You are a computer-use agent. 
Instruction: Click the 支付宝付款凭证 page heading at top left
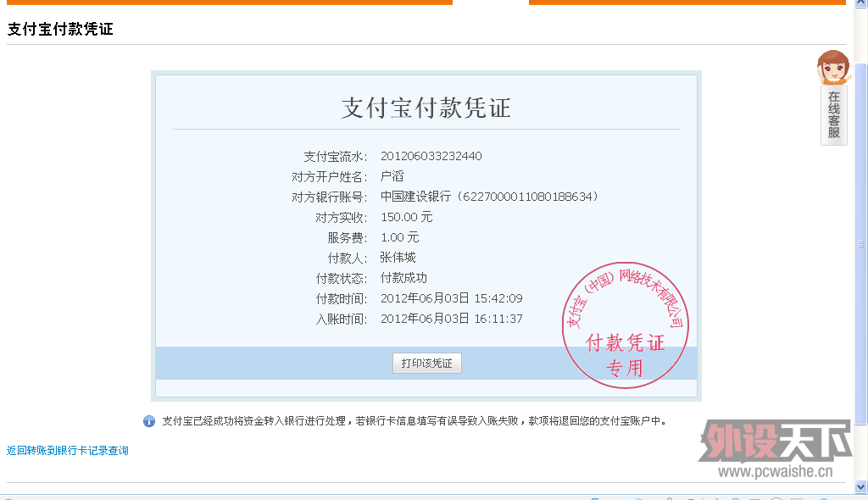pos(60,30)
